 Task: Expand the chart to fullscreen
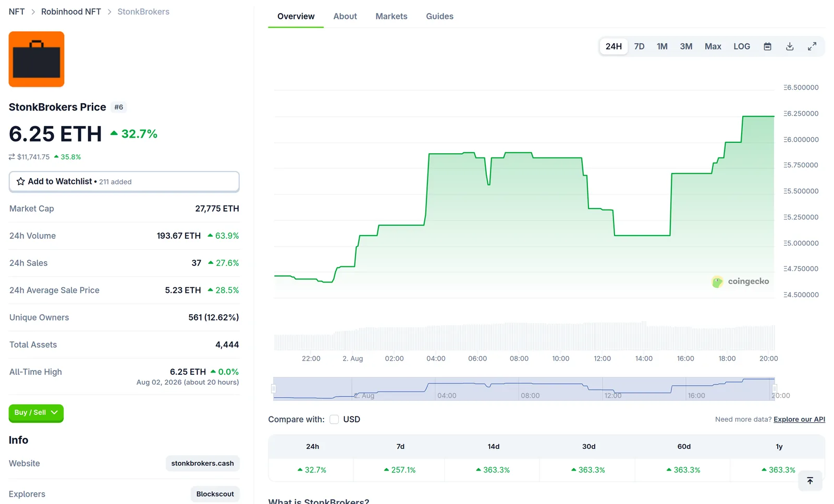coord(812,46)
